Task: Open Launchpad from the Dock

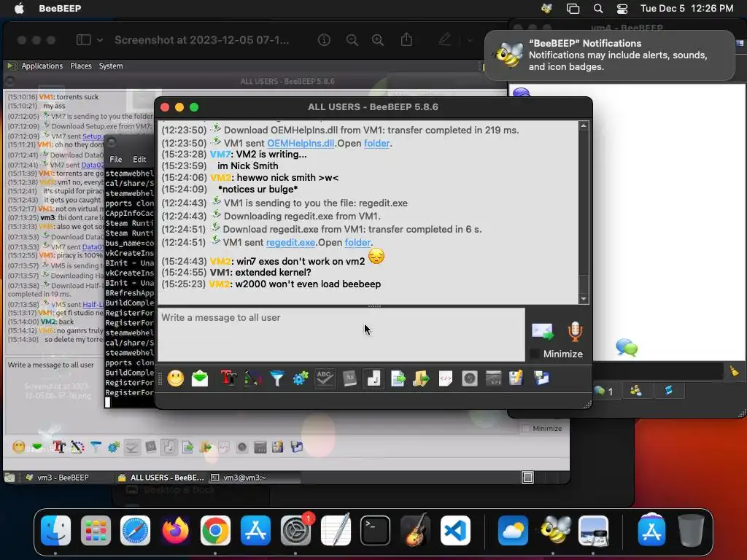Action: 96,530
